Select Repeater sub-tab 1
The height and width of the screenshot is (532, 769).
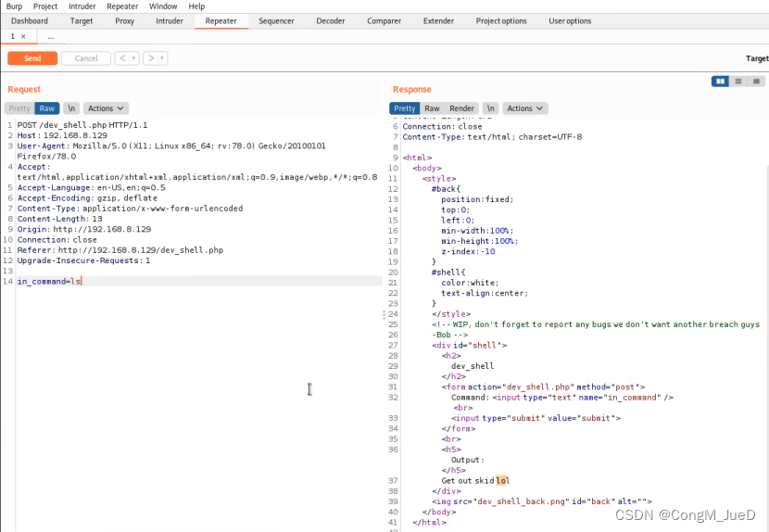(12, 36)
